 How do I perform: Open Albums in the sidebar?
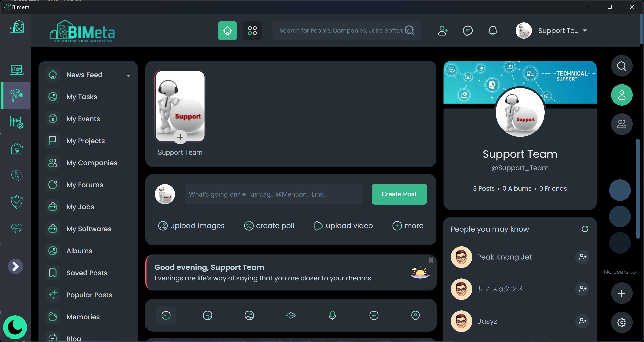88,251
